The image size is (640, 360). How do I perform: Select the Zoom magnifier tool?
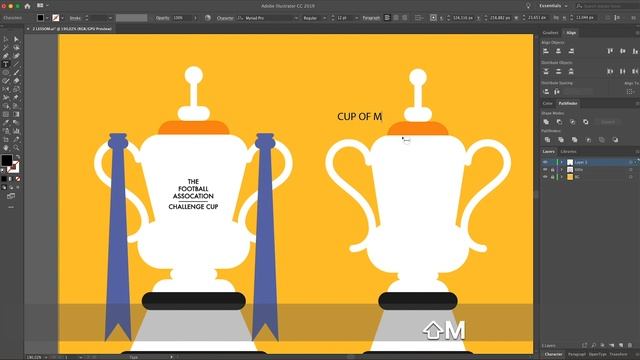click(x=16, y=148)
